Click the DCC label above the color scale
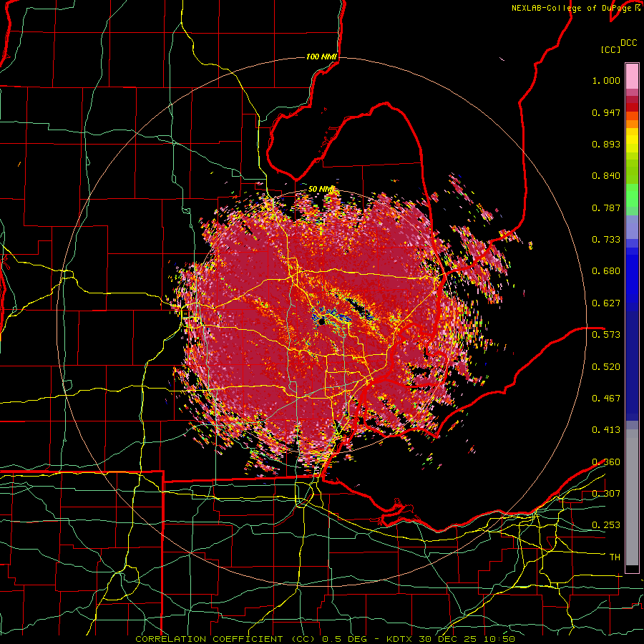The image size is (644, 644). 628,43
